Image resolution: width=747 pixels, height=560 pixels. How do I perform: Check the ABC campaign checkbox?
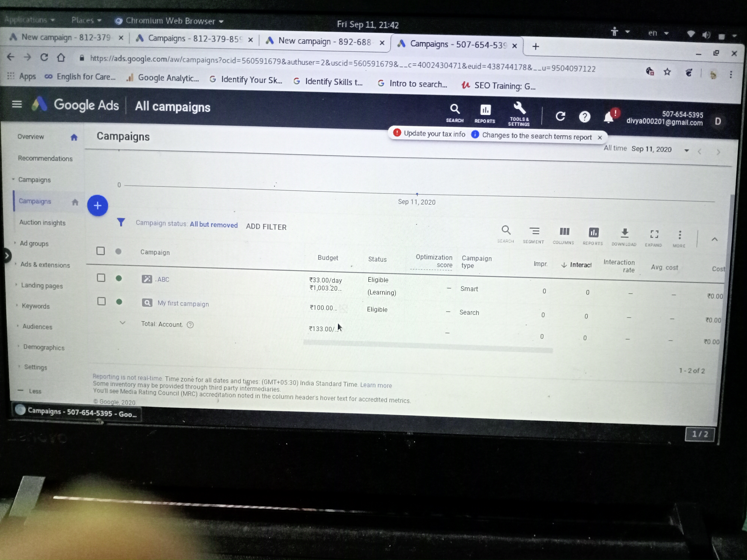(101, 278)
